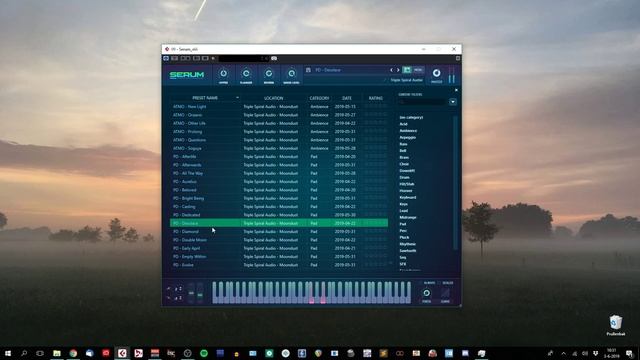Viewport: 640px width, 360px height.
Task: Filter presets by Arpeggio category
Action: (407, 137)
